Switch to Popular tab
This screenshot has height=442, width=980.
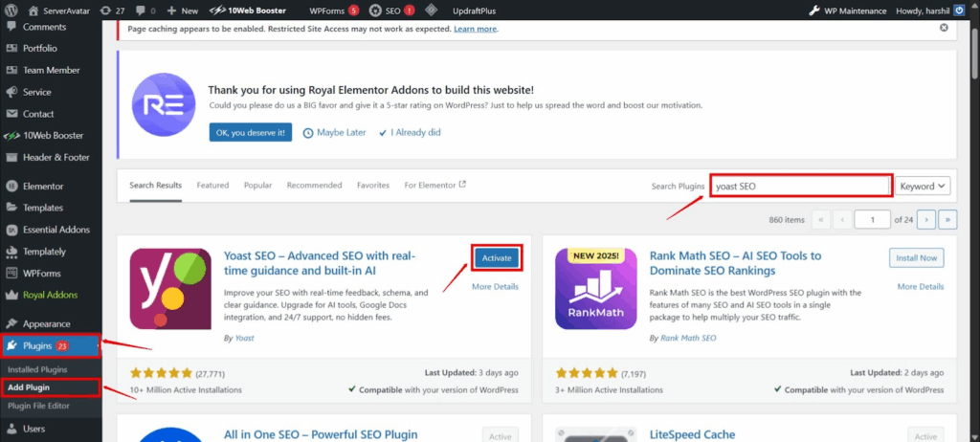257,186
